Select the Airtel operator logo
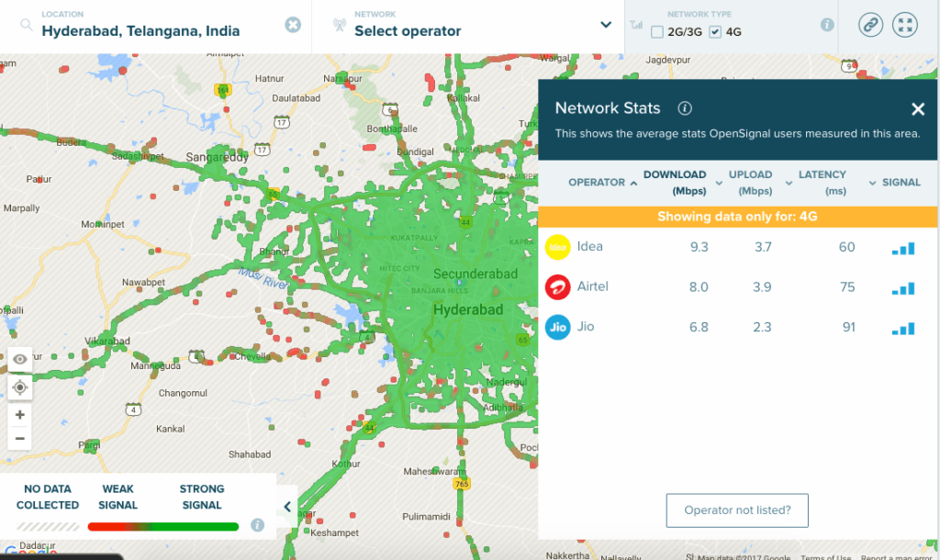 [557, 286]
